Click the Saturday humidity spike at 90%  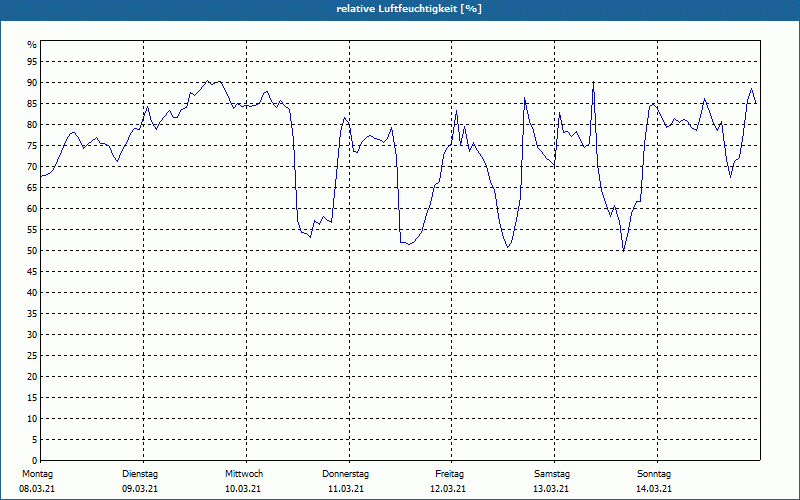click(593, 82)
